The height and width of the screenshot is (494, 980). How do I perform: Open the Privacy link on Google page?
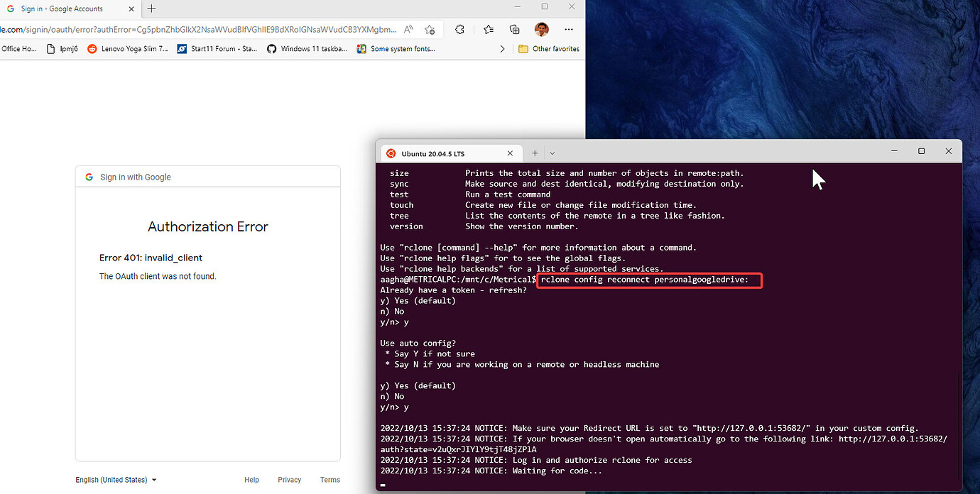tap(290, 480)
